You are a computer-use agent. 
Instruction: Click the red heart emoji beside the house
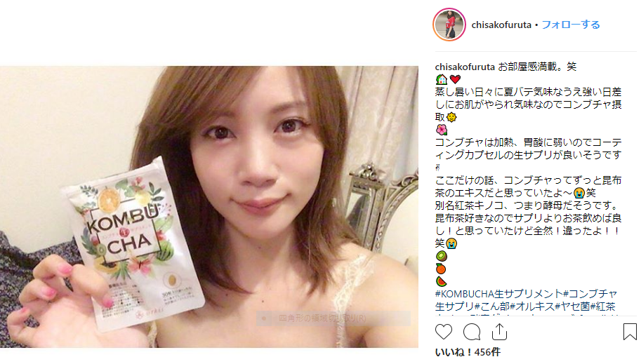click(455, 79)
